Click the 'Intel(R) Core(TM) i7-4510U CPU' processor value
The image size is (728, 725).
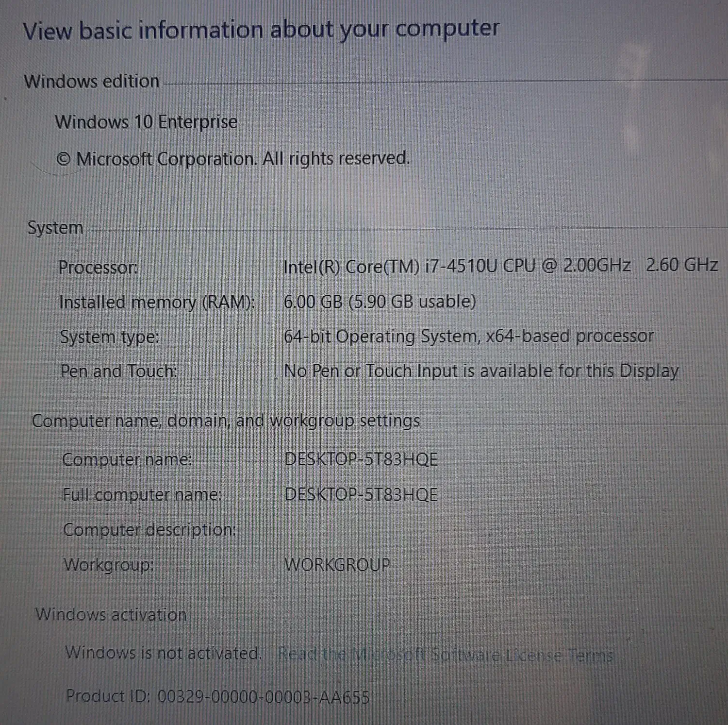(x=410, y=266)
